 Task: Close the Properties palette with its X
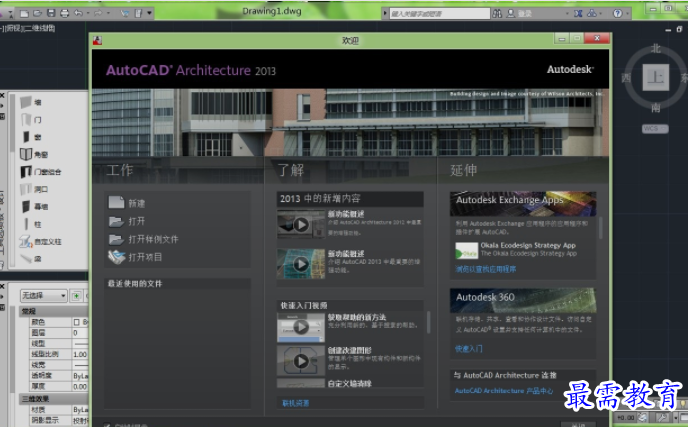click(x=2, y=286)
